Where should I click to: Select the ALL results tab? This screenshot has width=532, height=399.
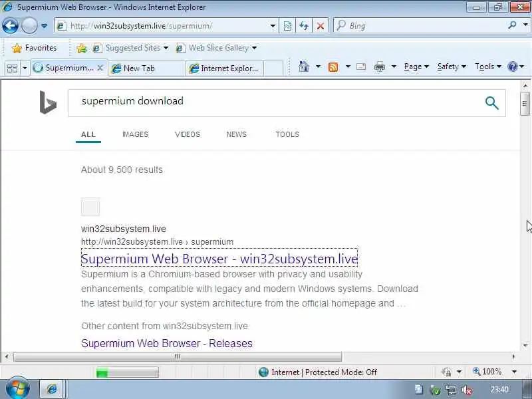[x=88, y=134]
